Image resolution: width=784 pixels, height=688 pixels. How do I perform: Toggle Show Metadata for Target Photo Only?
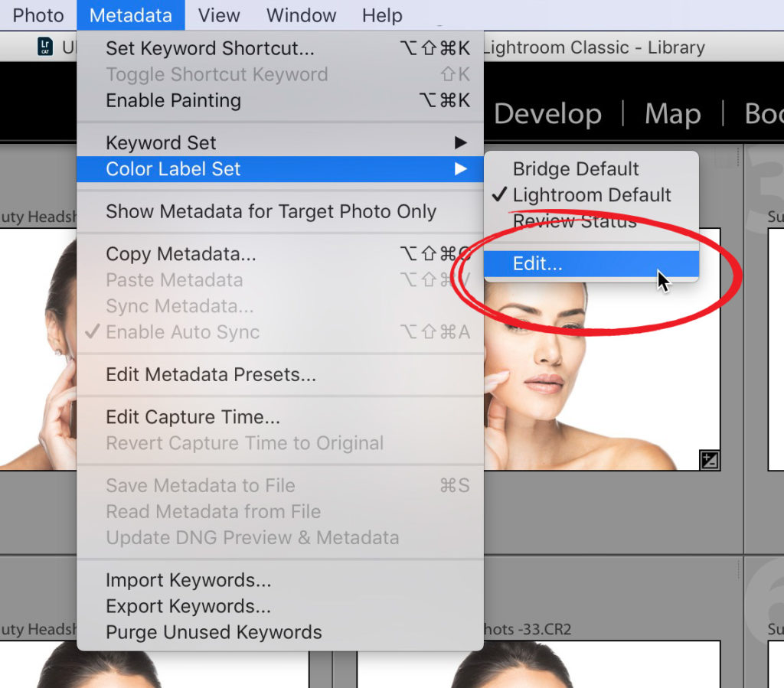(x=280, y=211)
